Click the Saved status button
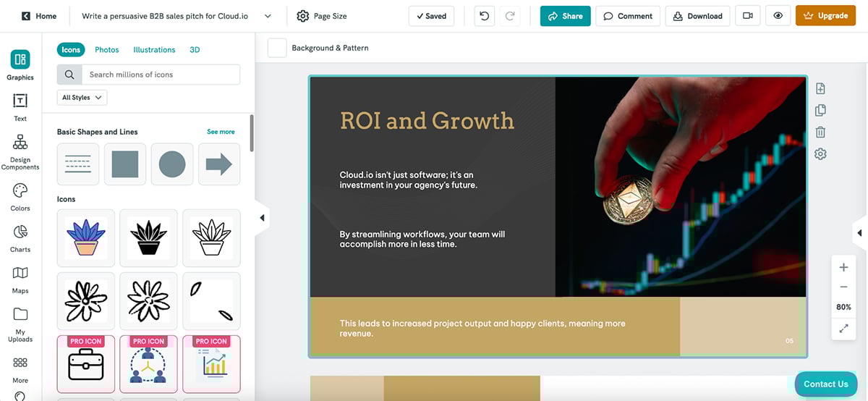Screen dimensions: 868x401 432,16
